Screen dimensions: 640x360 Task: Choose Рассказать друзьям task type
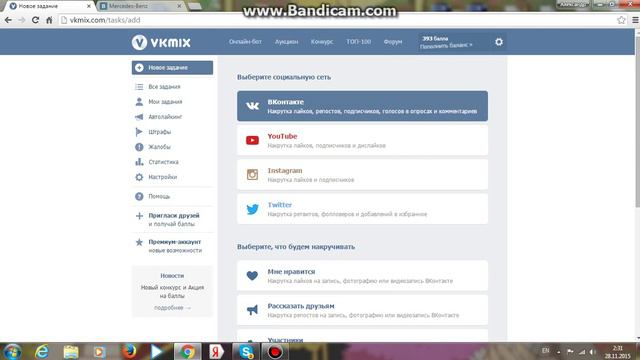[x=362, y=310]
